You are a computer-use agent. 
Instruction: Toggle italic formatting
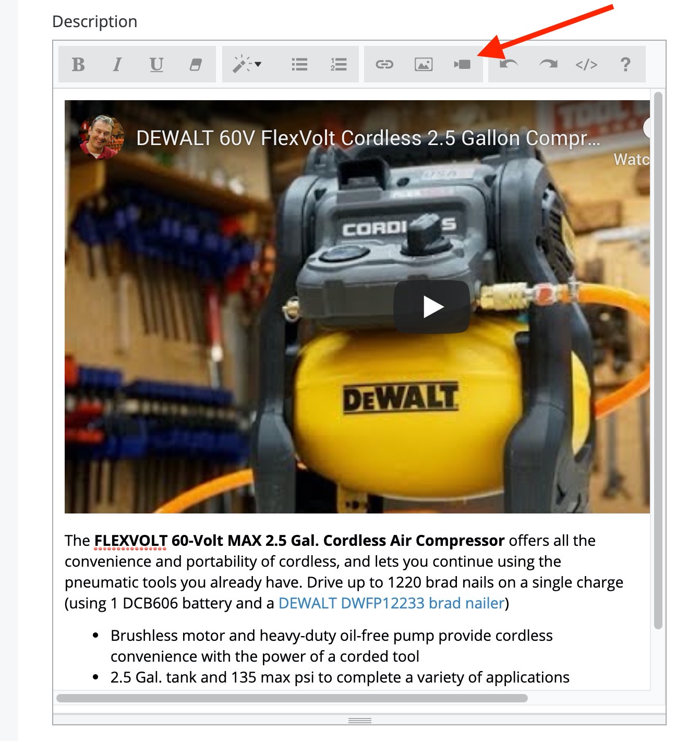point(117,64)
